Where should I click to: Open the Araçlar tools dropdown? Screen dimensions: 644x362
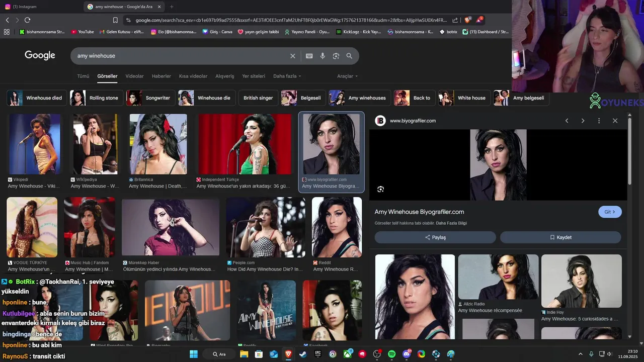347,76
